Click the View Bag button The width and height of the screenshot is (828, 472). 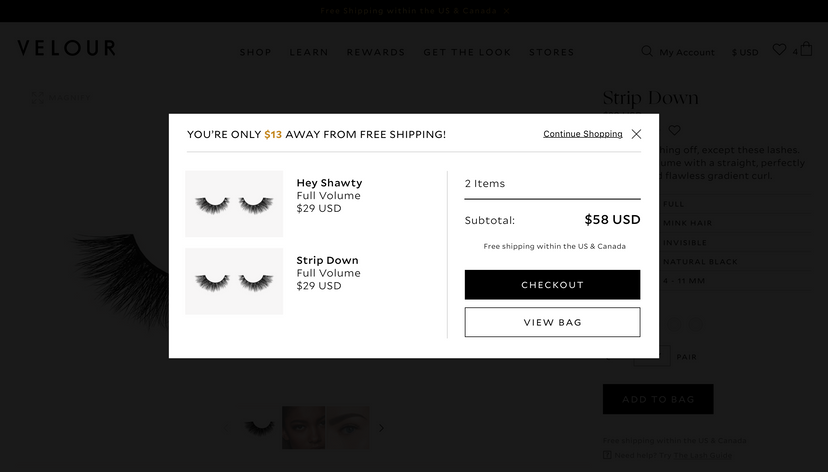coord(552,322)
